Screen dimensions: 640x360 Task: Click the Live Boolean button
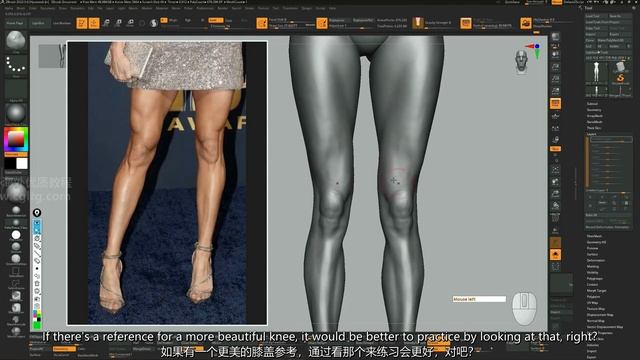[62, 23]
